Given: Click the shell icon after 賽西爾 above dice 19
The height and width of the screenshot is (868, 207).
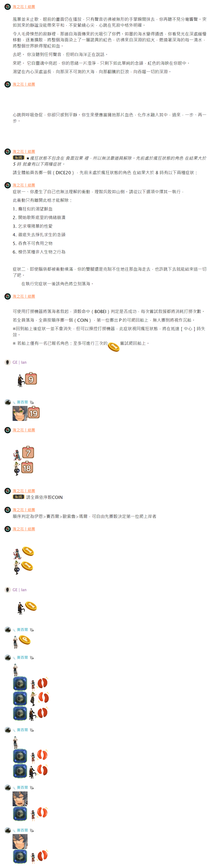Looking at the screenshot, I should 32,402.
